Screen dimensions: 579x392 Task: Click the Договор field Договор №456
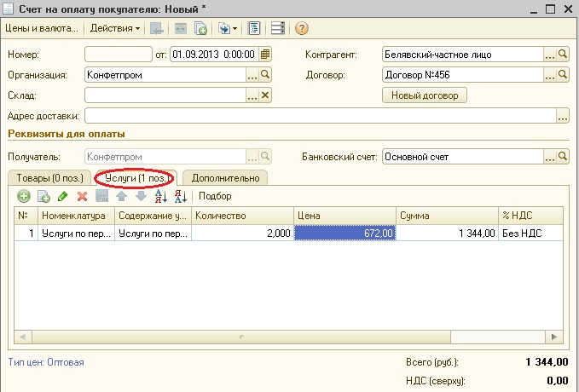click(x=463, y=75)
